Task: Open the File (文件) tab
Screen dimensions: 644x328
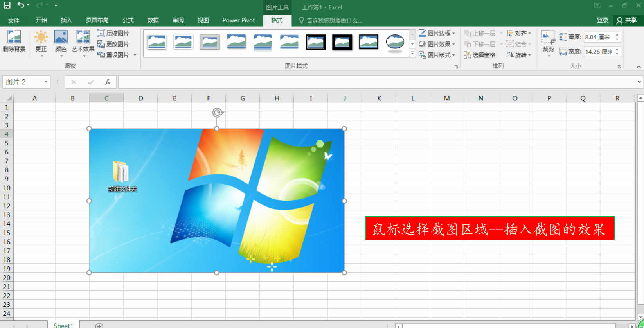Action: coord(14,20)
